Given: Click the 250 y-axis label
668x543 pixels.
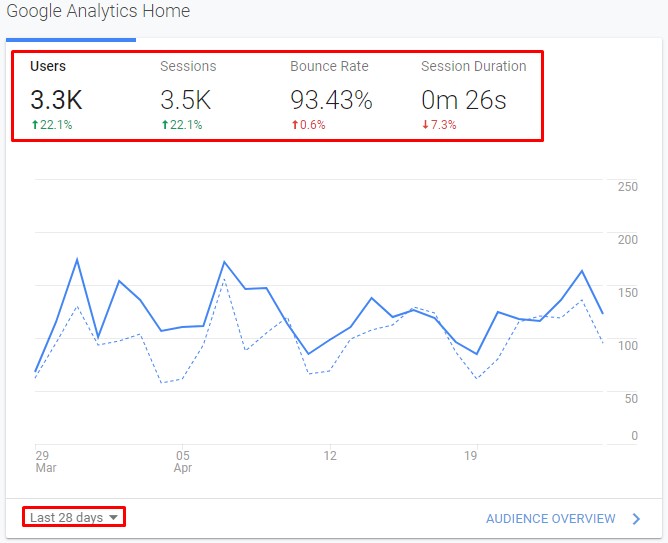Looking at the screenshot, I should click(628, 187).
